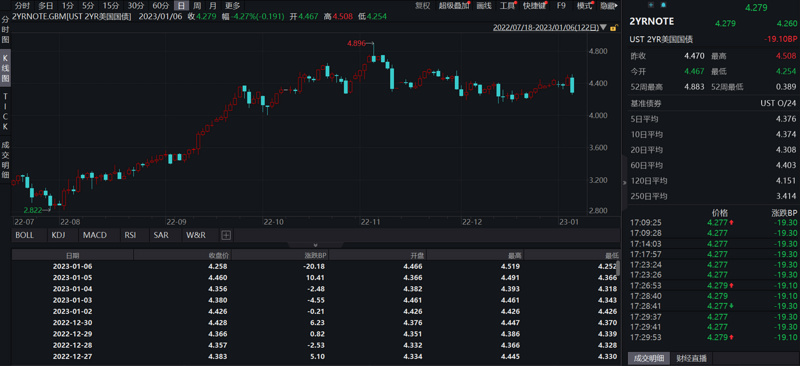Click the side panel collapse arrow handle
The width and height of the screenshot is (800, 366).
(x=625, y=183)
